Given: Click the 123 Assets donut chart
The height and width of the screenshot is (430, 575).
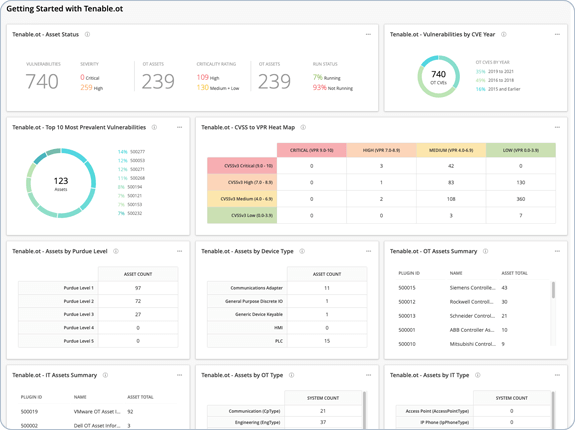Looking at the screenshot, I should coord(61,183).
